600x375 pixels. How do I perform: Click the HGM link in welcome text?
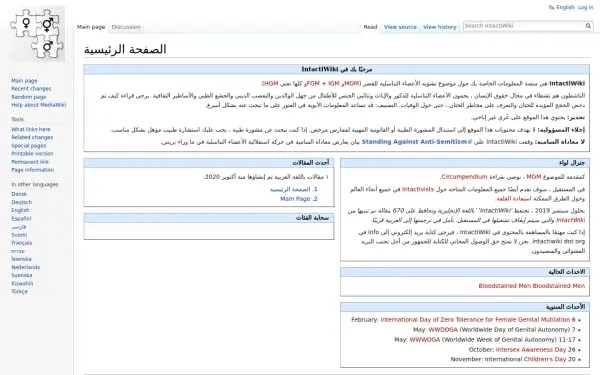click(271, 83)
